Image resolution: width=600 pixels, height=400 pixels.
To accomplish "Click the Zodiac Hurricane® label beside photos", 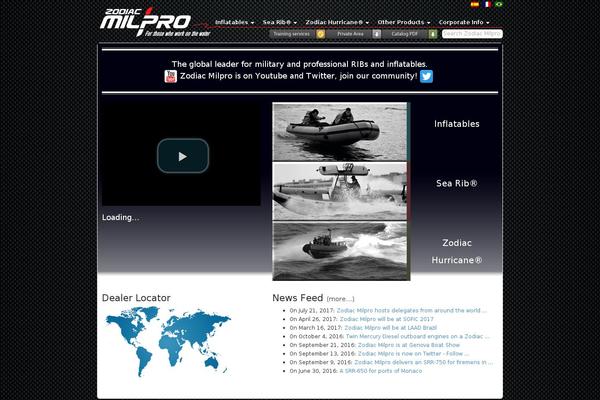I will 457,251.
